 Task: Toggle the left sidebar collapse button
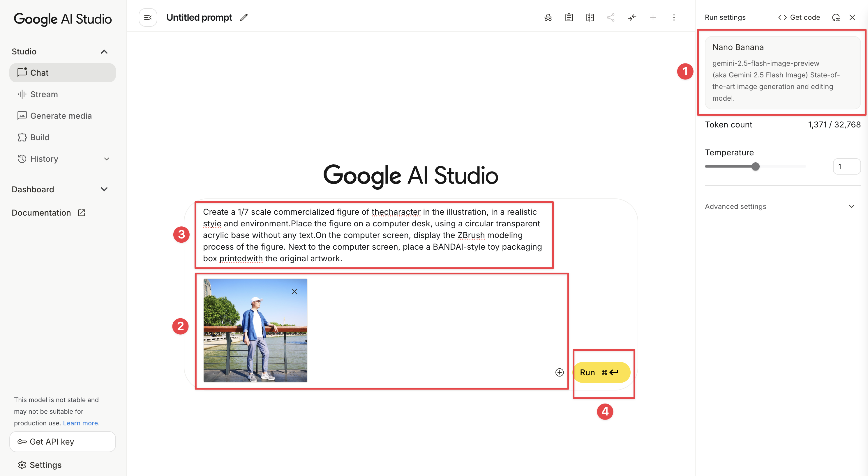[148, 17]
